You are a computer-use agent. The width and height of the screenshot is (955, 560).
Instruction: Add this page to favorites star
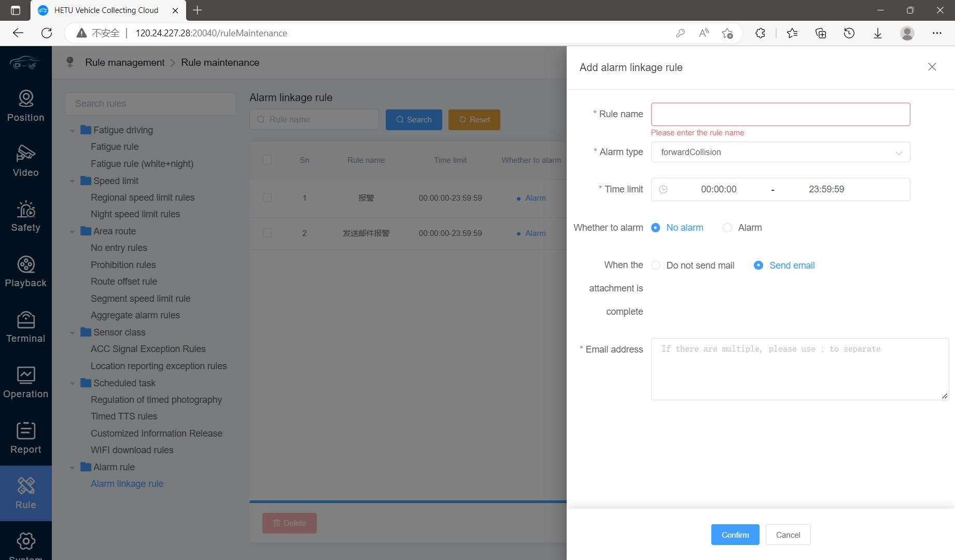(727, 33)
